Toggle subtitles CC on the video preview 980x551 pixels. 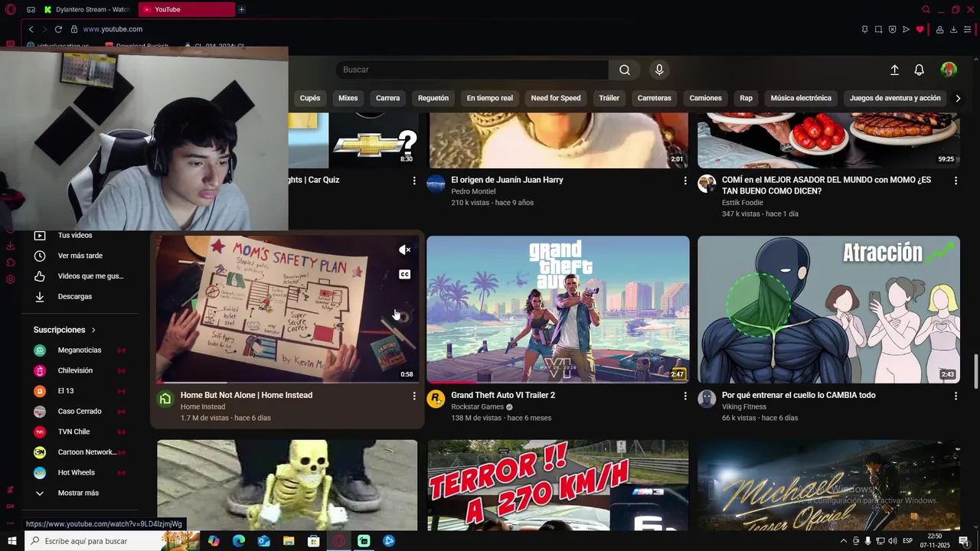405,274
